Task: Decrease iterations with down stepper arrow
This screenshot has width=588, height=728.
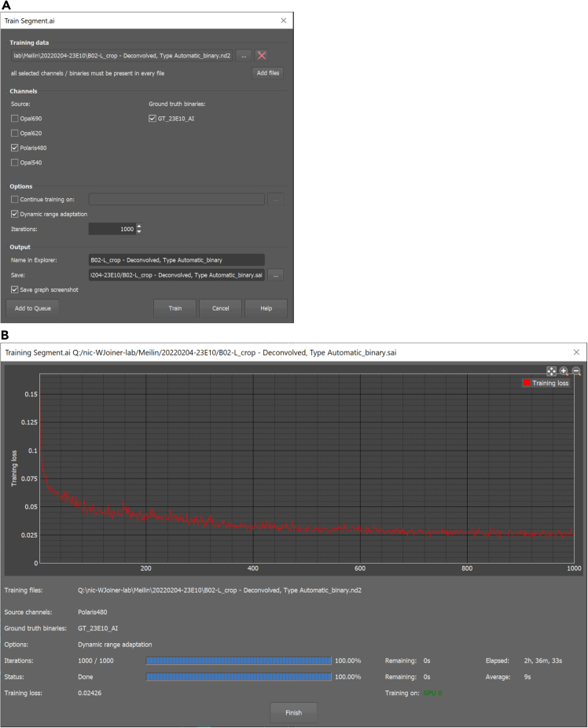Action: pos(139,232)
